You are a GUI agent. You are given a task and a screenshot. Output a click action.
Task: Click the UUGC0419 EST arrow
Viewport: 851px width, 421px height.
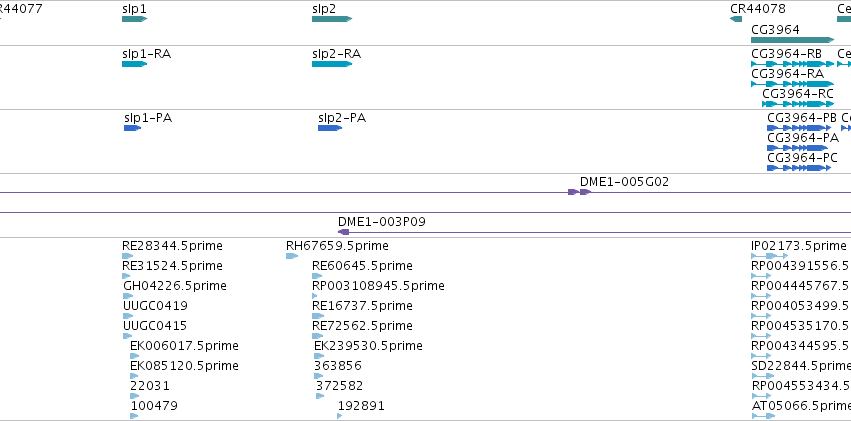128,316
